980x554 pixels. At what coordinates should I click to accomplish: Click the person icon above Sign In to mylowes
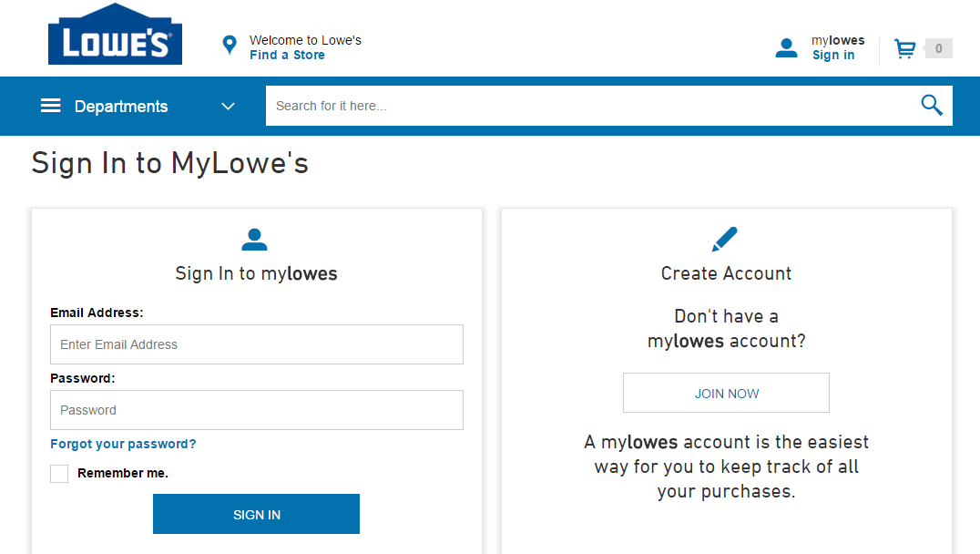click(254, 240)
